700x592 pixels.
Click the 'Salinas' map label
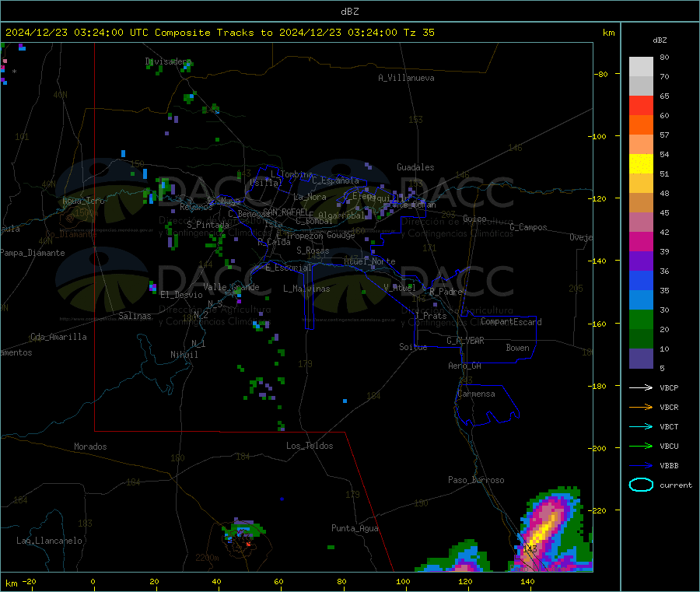tap(135, 316)
